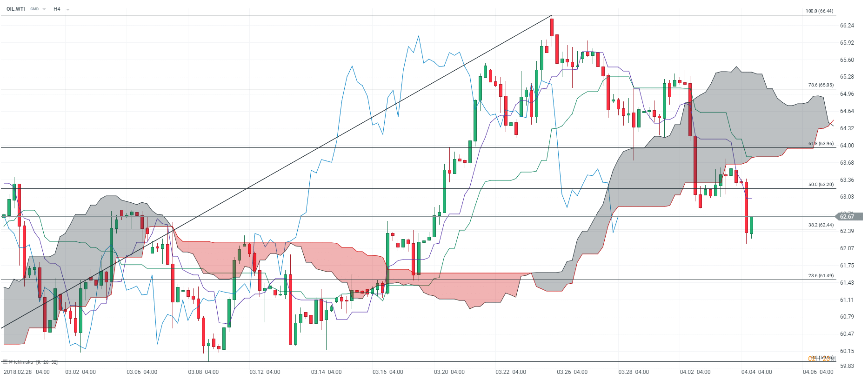The image size is (868, 380).
Task: Click the 61.11 price axis label
Action: pyautogui.click(x=847, y=300)
